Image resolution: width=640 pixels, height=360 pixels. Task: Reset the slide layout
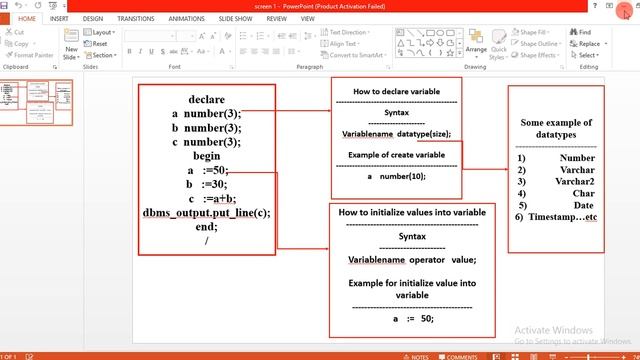[x=96, y=43]
